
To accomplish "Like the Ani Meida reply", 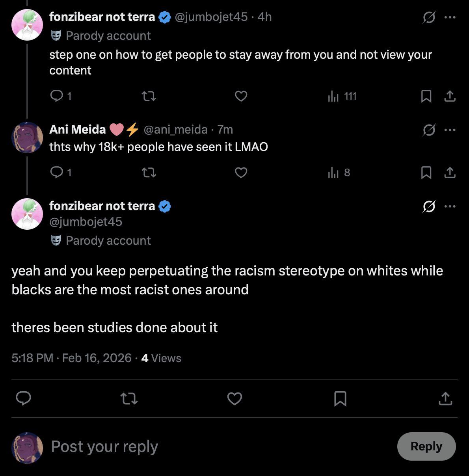I will [x=241, y=173].
